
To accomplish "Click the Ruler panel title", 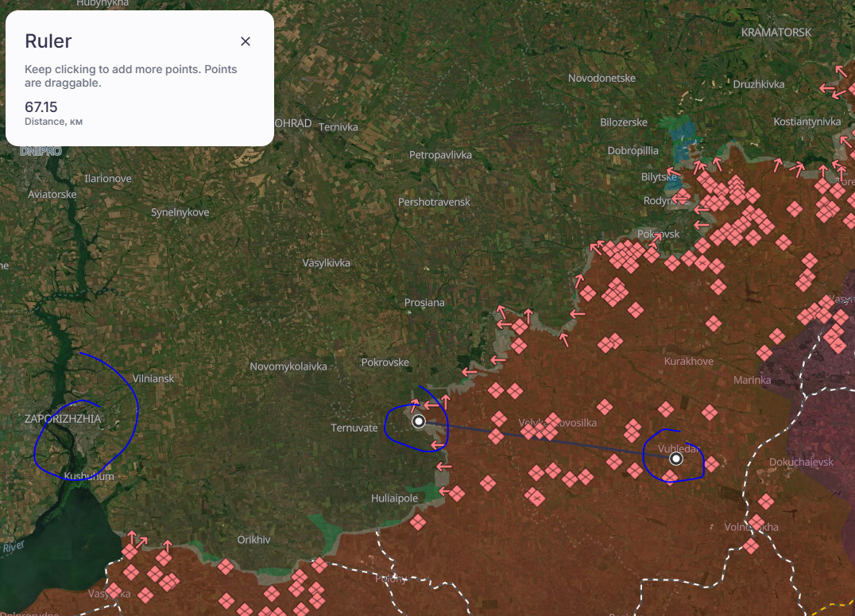I will pyautogui.click(x=48, y=41).
